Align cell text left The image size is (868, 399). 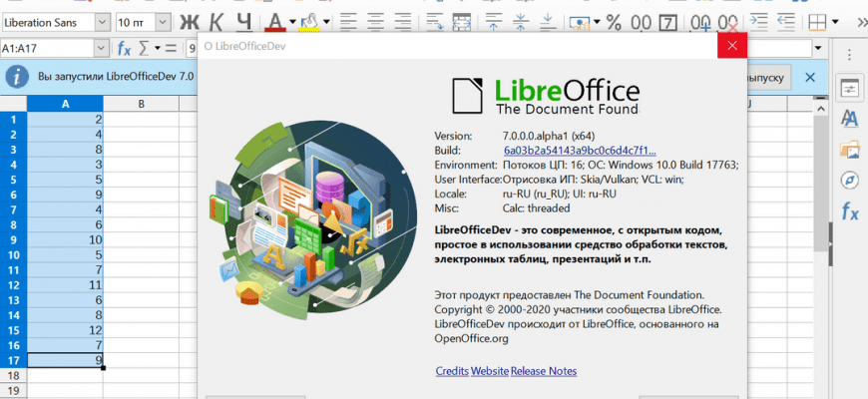coord(348,22)
